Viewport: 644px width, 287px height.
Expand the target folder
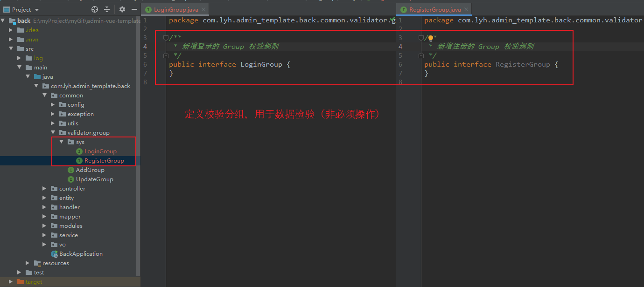point(11,282)
